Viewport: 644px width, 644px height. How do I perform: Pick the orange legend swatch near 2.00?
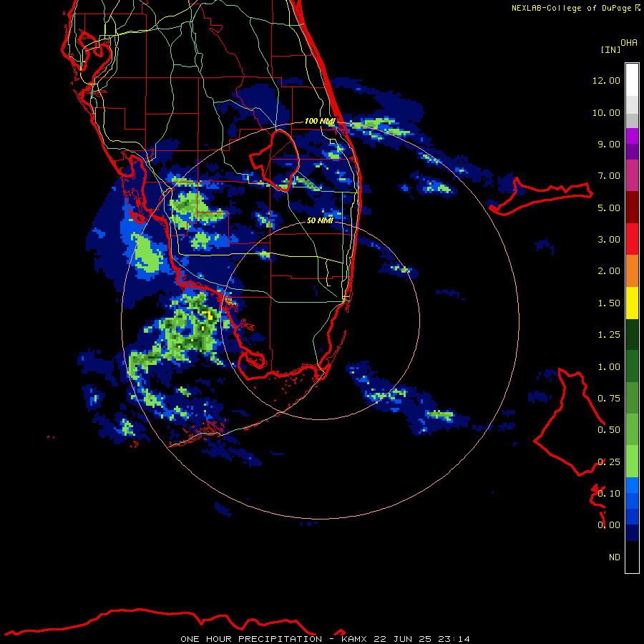tap(632, 271)
